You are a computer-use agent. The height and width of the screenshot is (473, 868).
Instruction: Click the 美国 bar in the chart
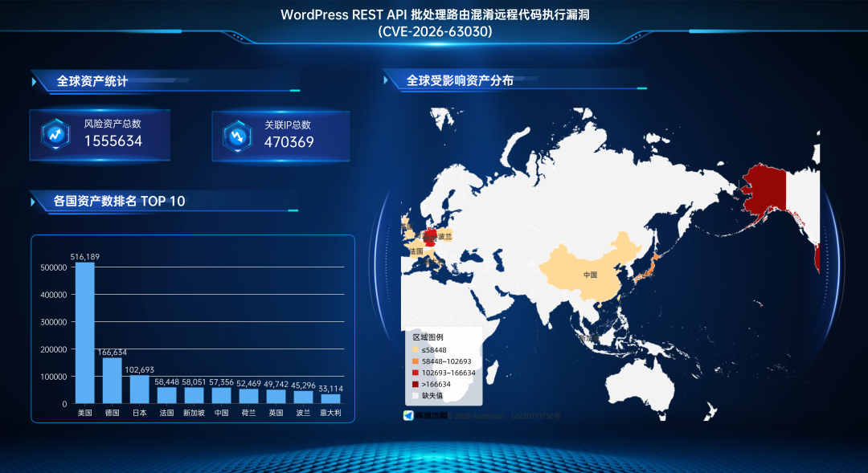coord(84,333)
